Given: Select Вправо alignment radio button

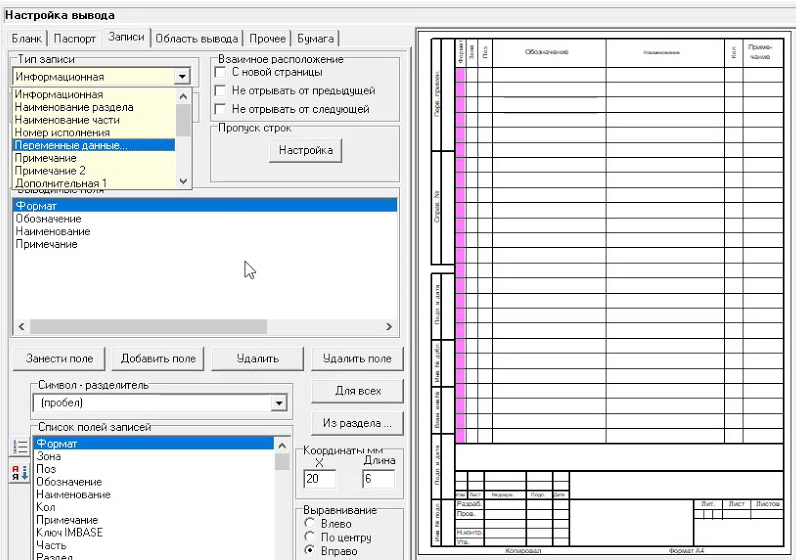Looking at the screenshot, I should click(309, 550).
